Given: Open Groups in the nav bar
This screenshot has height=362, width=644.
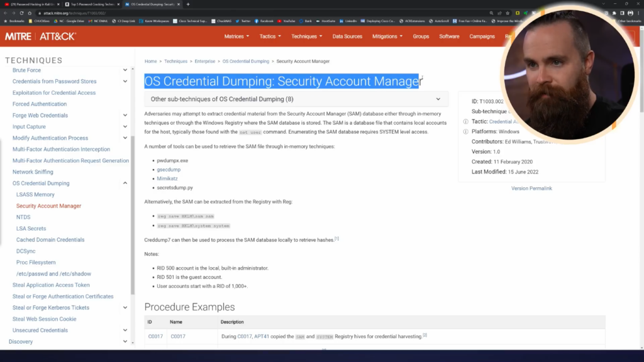Looking at the screenshot, I should 421,36.
